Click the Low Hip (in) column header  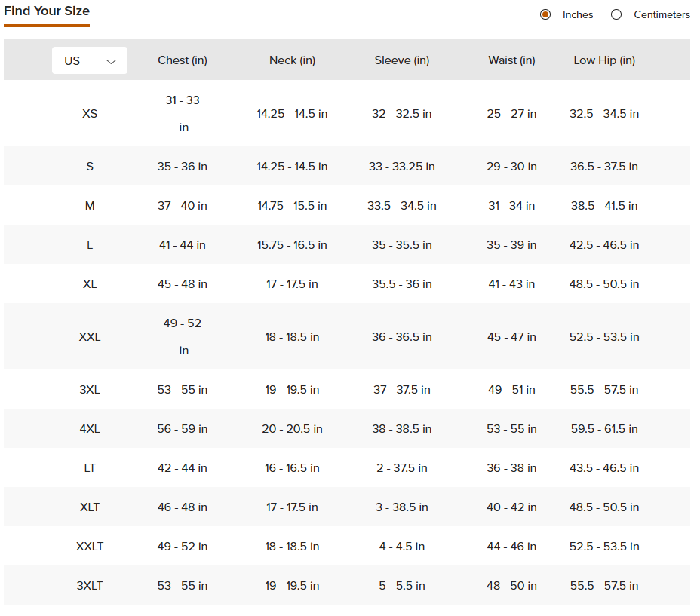coord(604,60)
